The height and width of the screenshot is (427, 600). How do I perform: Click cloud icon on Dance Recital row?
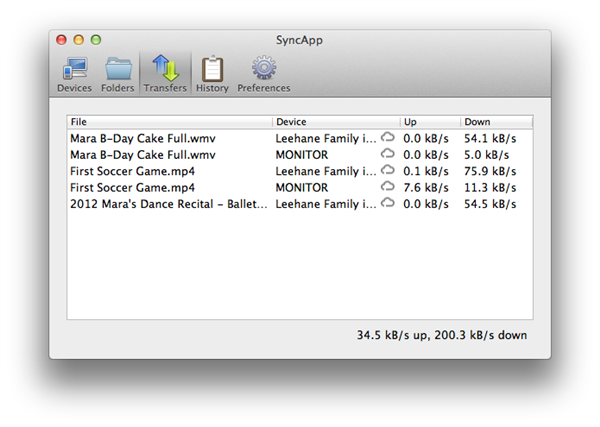coord(388,203)
